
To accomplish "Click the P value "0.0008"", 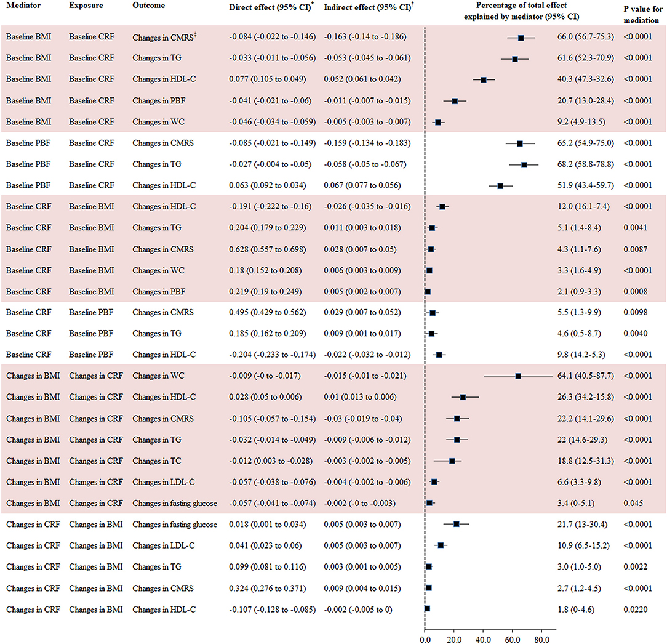I will pos(636,292).
